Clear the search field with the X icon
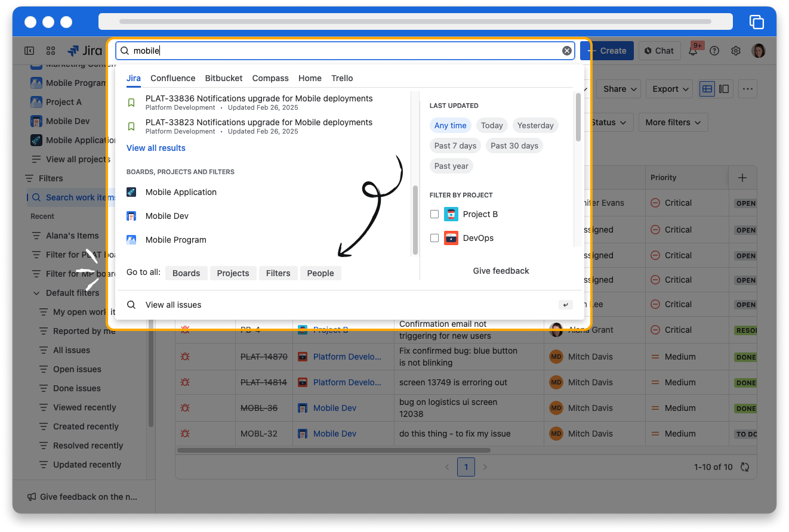This screenshot has height=532, width=789. coord(567,51)
